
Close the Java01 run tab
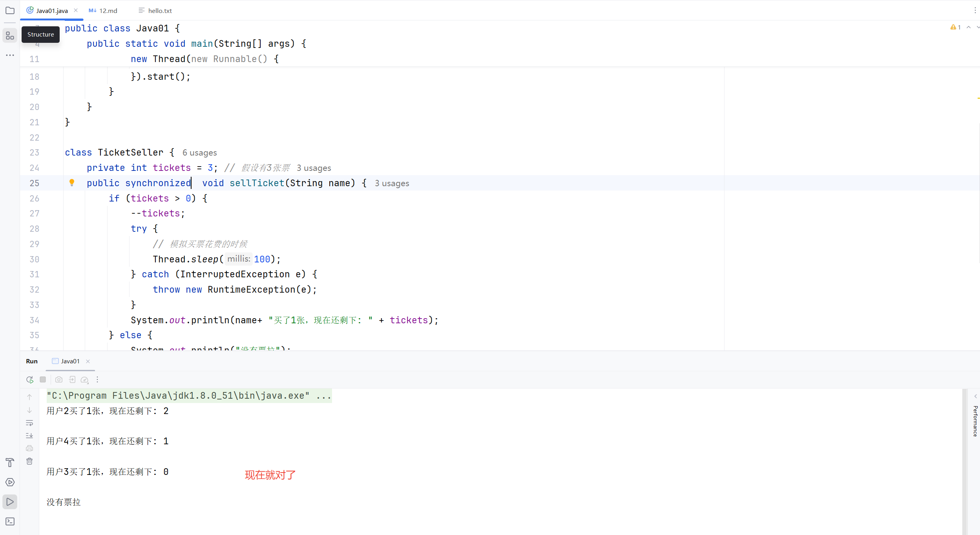pyautogui.click(x=88, y=361)
